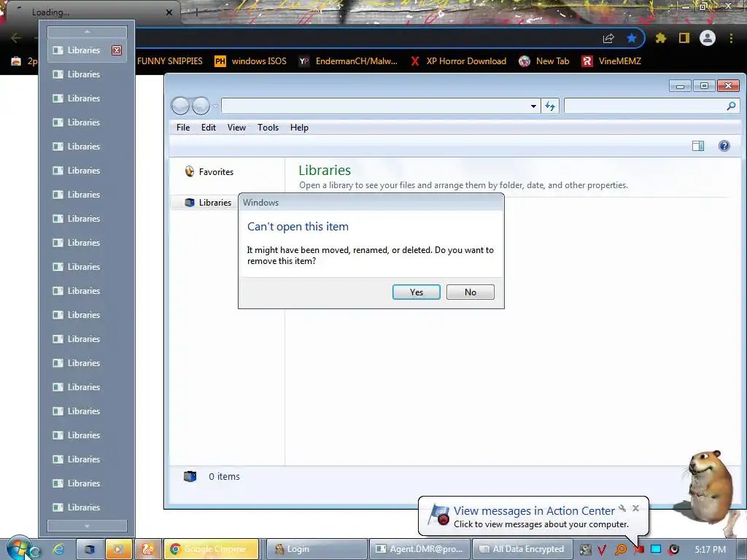Image resolution: width=747 pixels, height=560 pixels.
Task: Click the orange magnifier tray icon
Action: pyautogui.click(x=620, y=550)
